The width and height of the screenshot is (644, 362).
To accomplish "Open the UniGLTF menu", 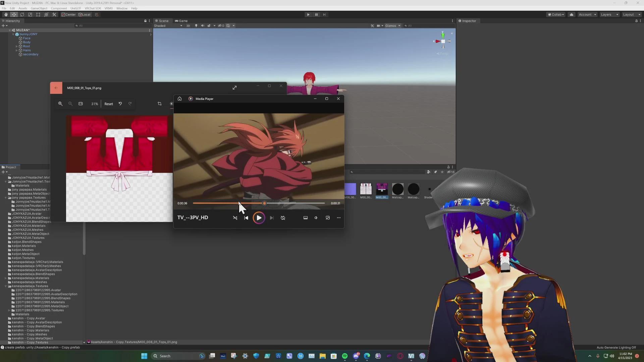I will [x=75, y=8].
